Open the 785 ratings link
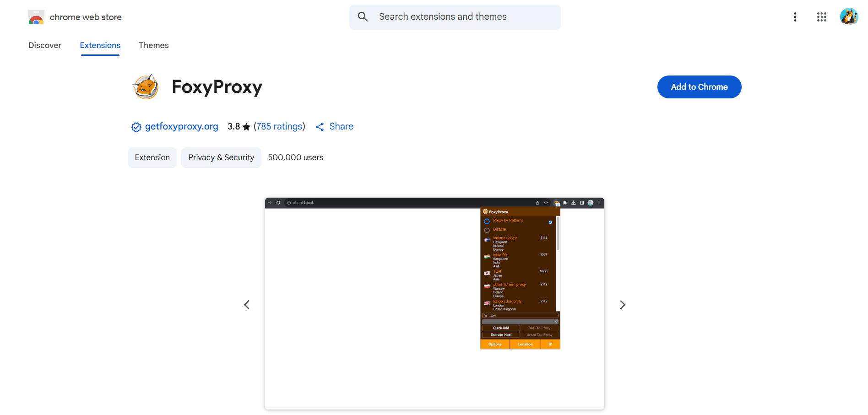868x415 pixels. 279,126
